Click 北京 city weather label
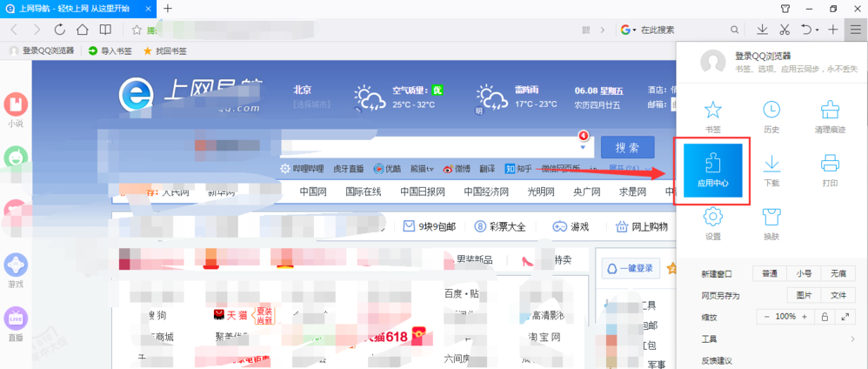The image size is (868, 369). click(303, 90)
